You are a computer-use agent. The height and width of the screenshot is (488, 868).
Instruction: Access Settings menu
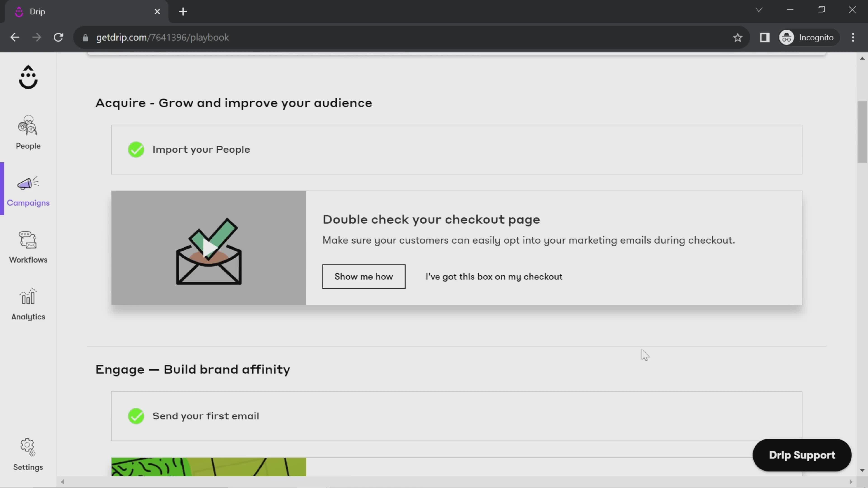pyautogui.click(x=28, y=455)
